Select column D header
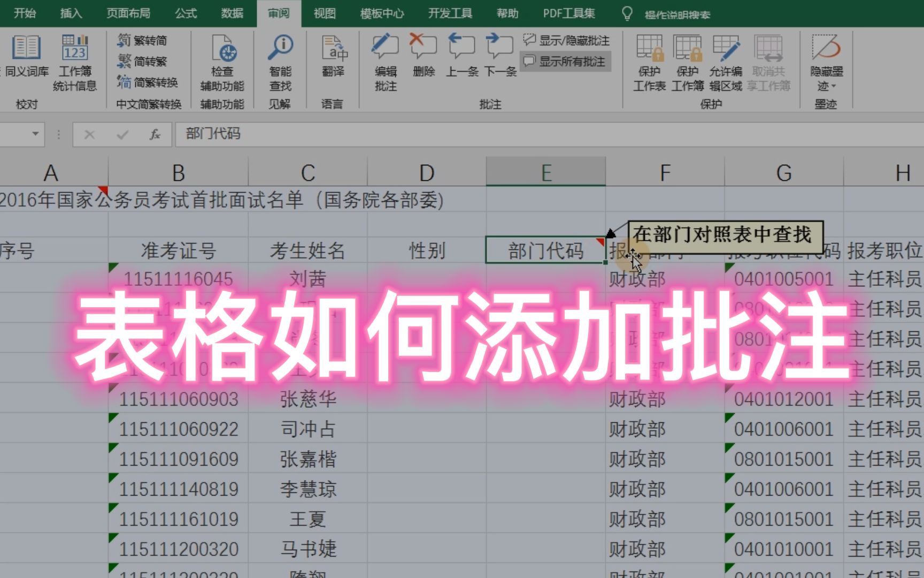 tap(427, 172)
